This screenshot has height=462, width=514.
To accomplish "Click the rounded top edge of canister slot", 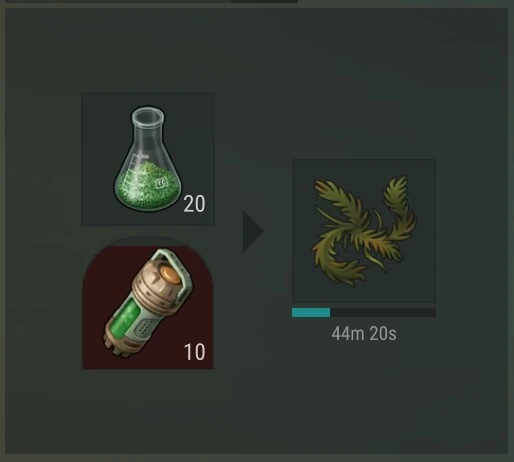I will point(148,239).
